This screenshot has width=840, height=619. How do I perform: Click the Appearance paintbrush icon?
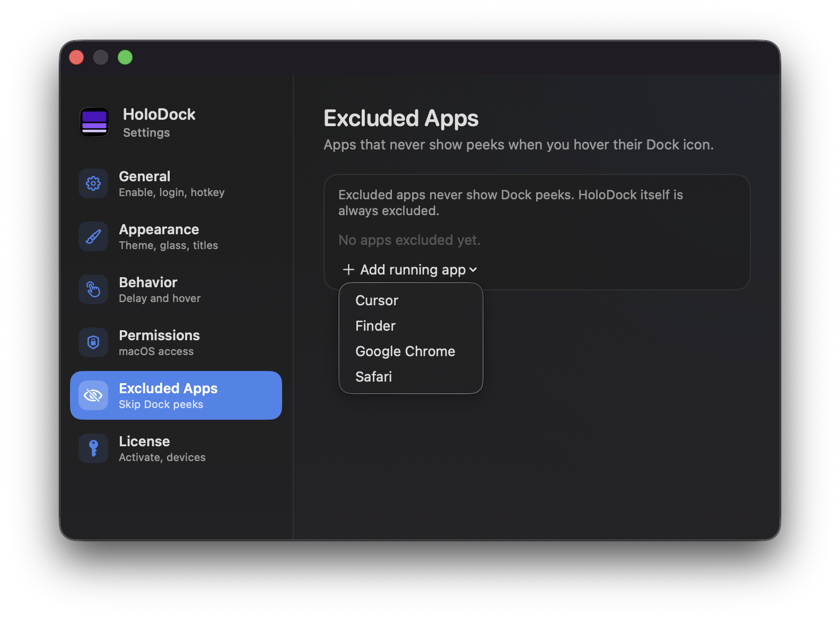click(93, 236)
